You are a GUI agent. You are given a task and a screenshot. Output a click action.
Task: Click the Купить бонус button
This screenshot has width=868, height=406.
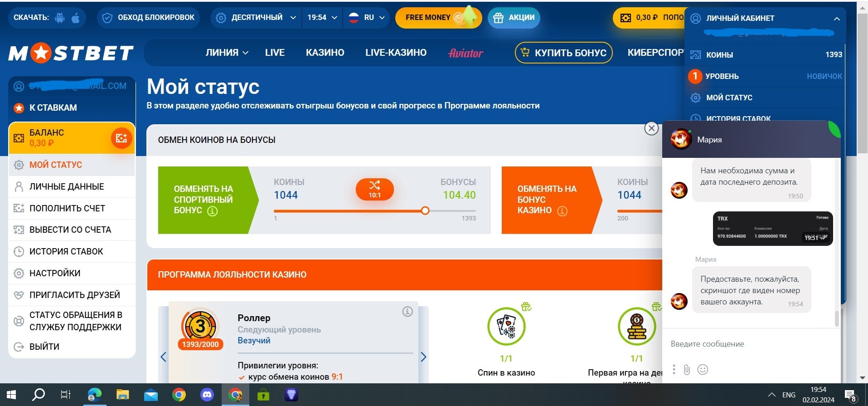[563, 53]
